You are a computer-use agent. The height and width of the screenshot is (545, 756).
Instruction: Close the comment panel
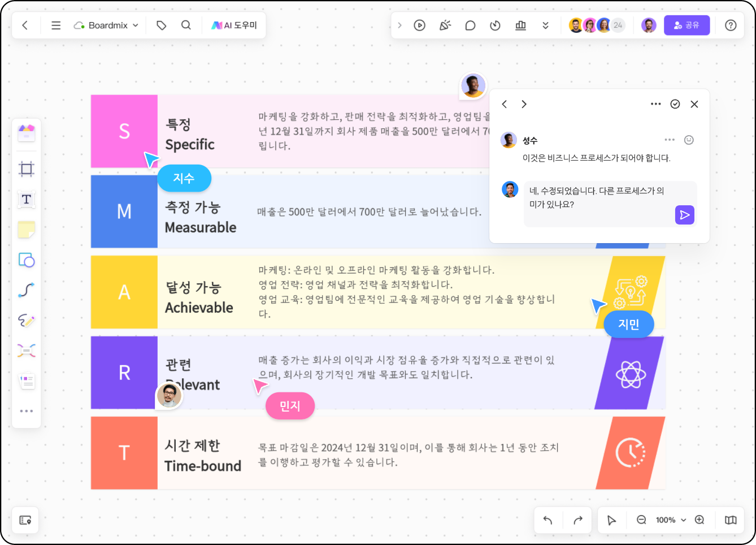click(x=694, y=104)
